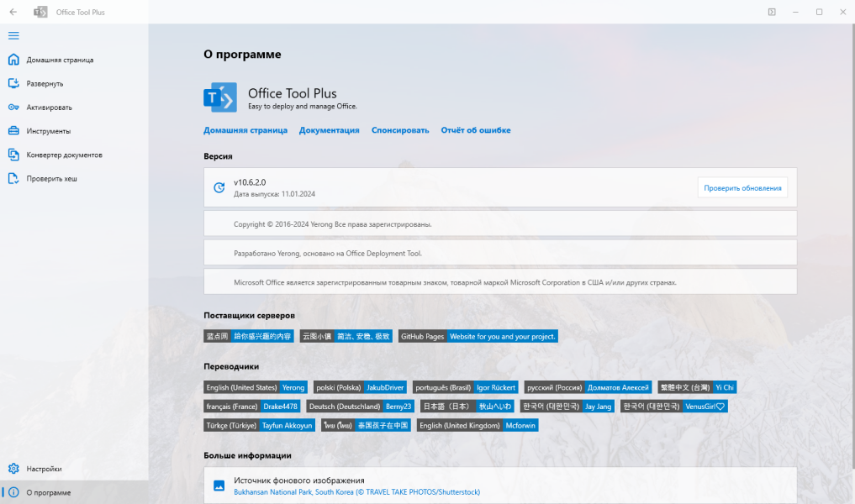Screen dimensions: 855x504
Task: Open the command panel icon in title bar
Action: pos(772,12)
